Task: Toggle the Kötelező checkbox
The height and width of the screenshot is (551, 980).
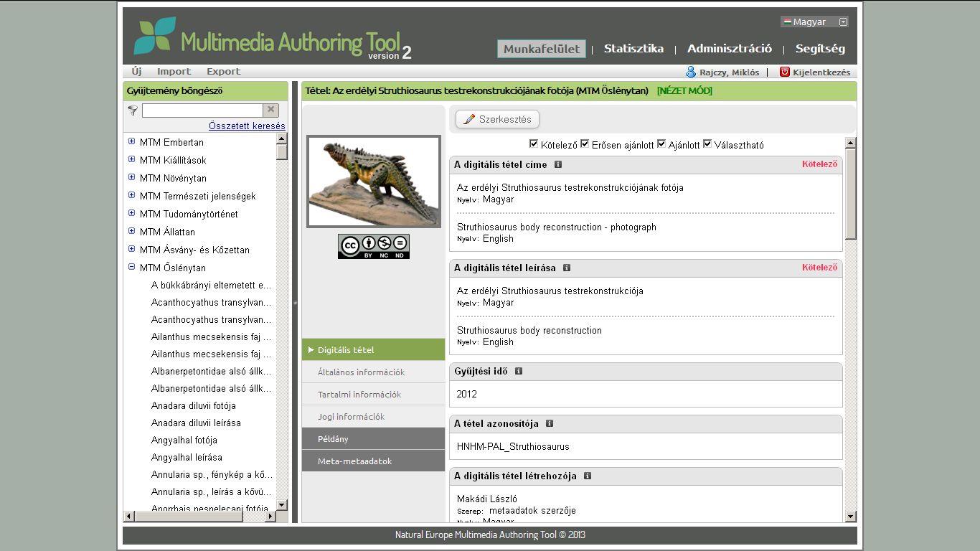Action: coord(533,143)
